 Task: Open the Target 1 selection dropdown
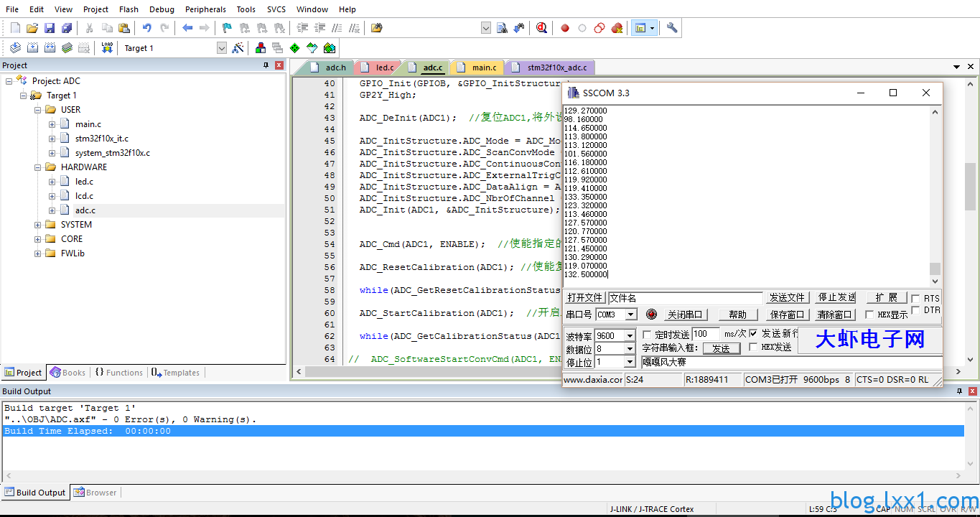(222, 48)
